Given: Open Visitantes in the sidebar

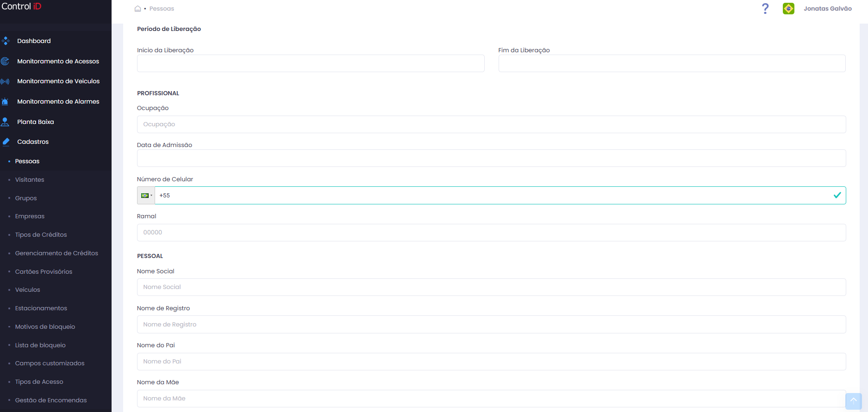Looking at the screenshot, I should point(30,180).
